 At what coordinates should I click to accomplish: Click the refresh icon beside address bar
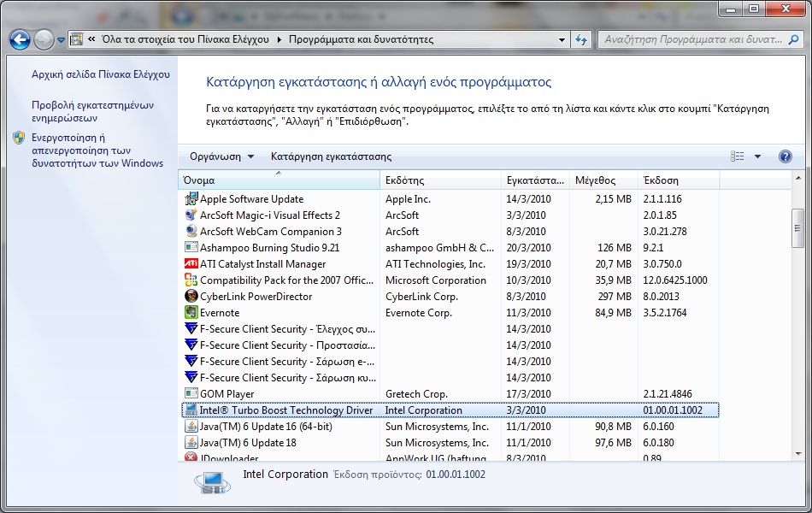(582, 39)
